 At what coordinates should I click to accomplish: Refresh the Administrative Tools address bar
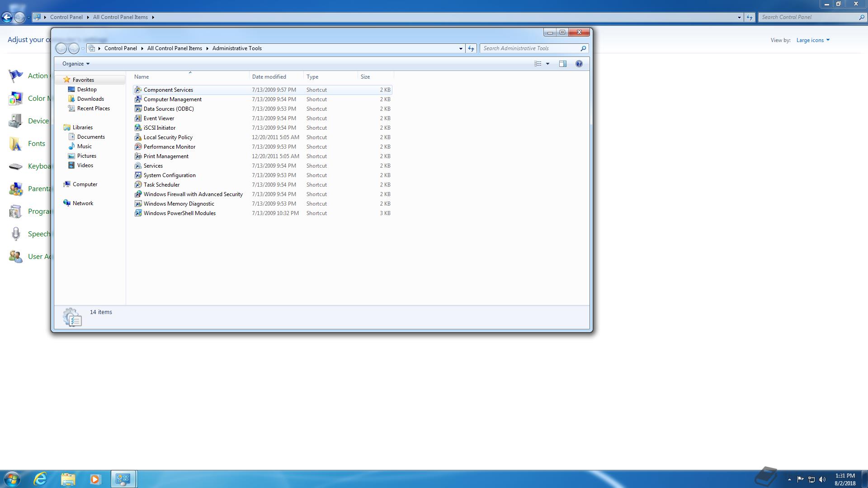coord(471,48)
